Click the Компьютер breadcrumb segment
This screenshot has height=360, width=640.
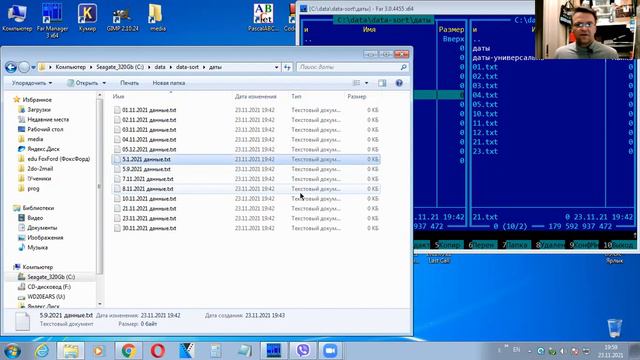pyautogui.click(x=71, y=67)
